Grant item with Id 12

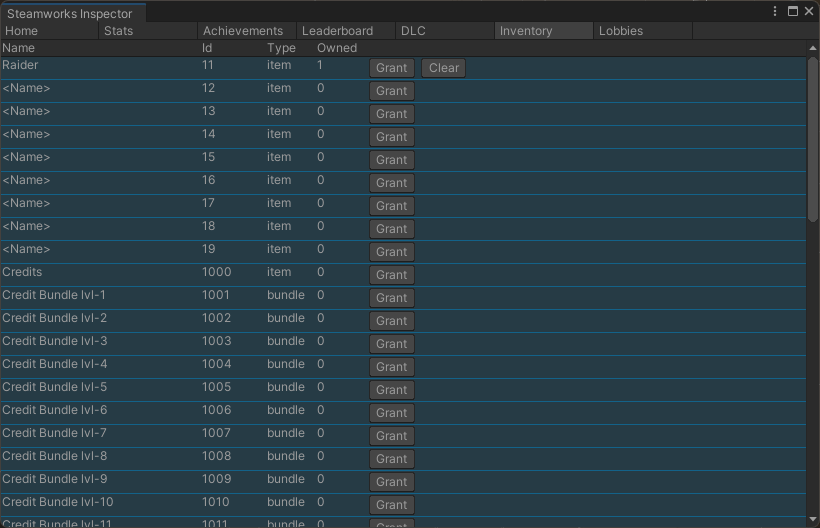coord(392,91)
